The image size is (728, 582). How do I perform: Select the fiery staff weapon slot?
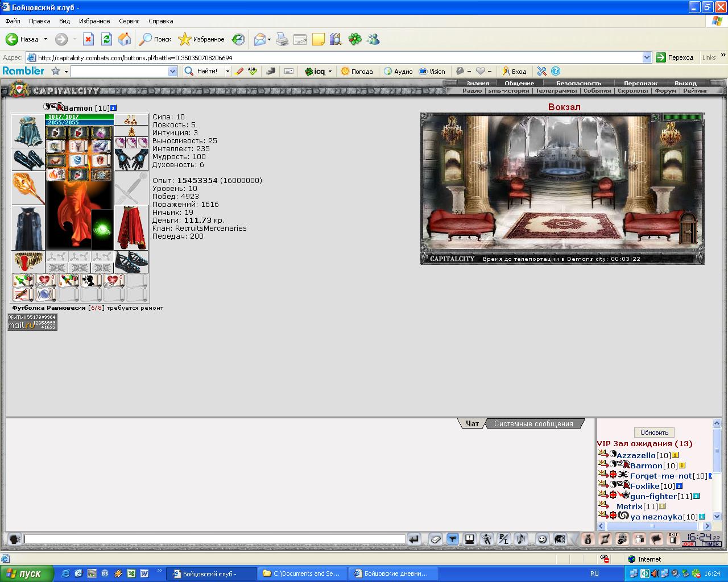pyautogui.click(x=28, y=188)
